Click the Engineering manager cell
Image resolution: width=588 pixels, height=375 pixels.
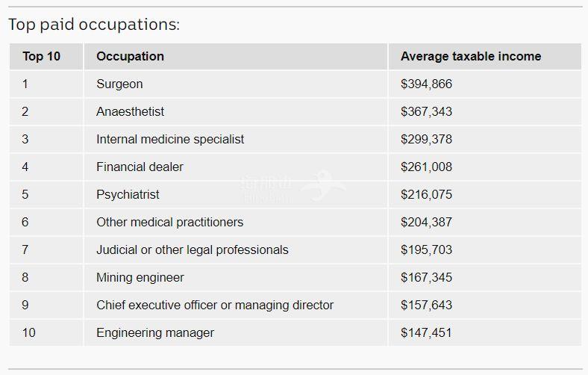[155, 333]
